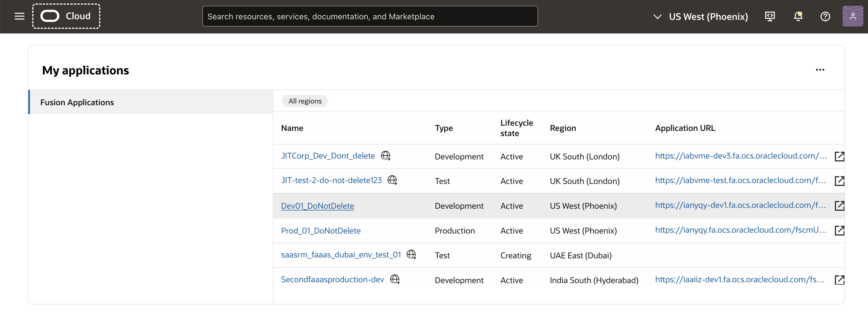Click the Dev01_DoNotDelete name link
Screen dimensions: 868x316
(317, 206)
